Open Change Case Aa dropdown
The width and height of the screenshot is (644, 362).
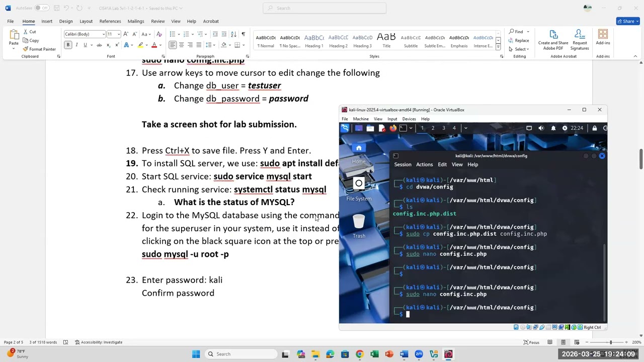click(x=146, y=34)
